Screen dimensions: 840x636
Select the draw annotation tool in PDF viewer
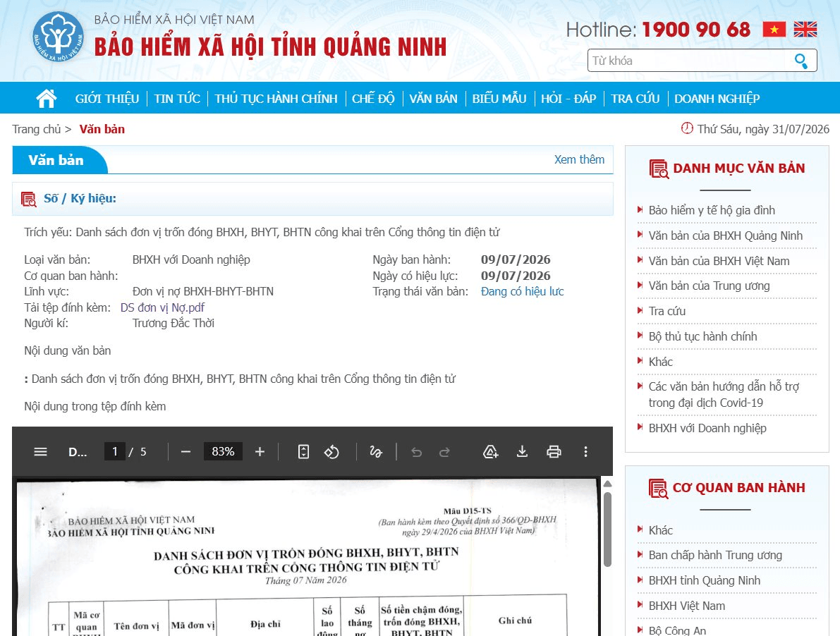[x=375, y=452]
